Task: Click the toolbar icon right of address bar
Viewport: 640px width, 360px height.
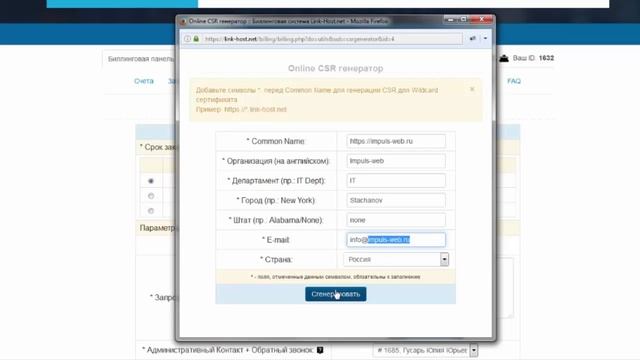Action: point(473,38)
